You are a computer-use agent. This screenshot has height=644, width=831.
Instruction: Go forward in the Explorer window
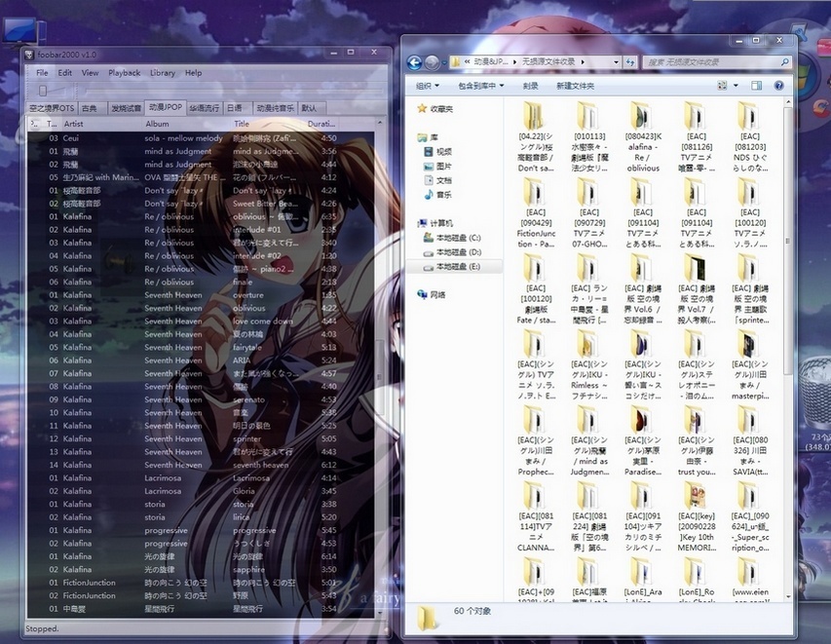pos(432,62)
